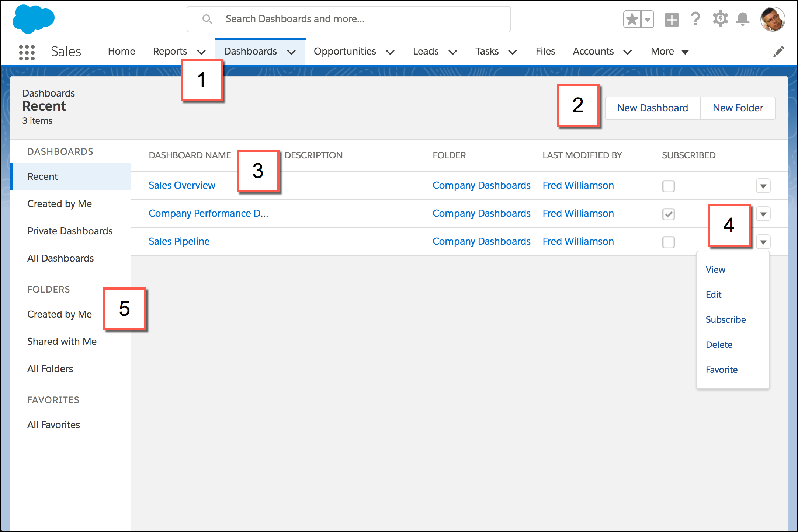
Task: Open the Setup gear icon
Action: 720,19
